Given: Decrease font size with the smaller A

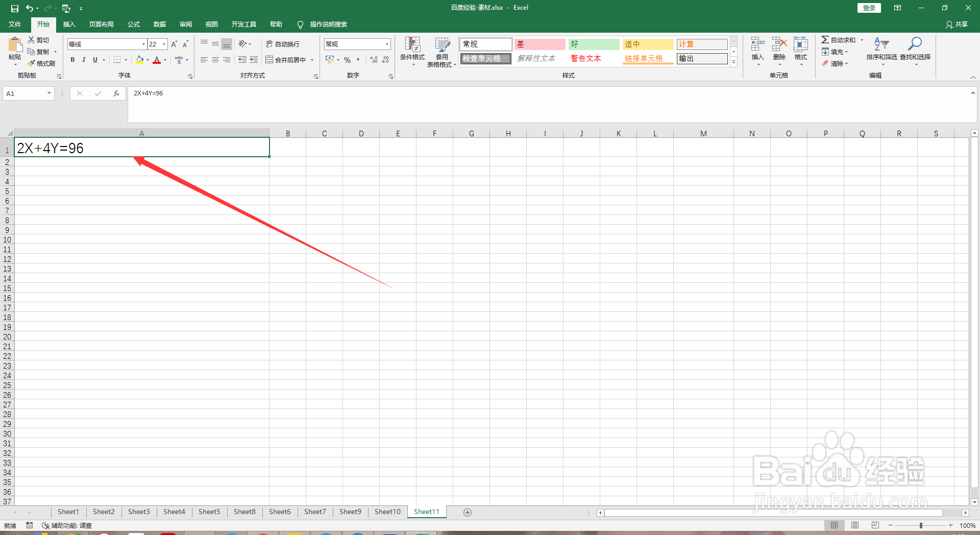Looking at the screenshot, I should [x=185, y=44].
